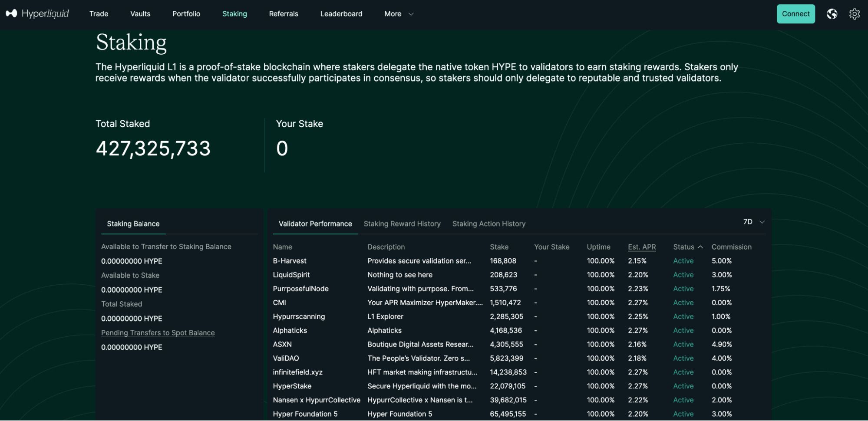Click the Connect wallet button
The height and width of the screenshot is (421, 868).
pos(795,14)
